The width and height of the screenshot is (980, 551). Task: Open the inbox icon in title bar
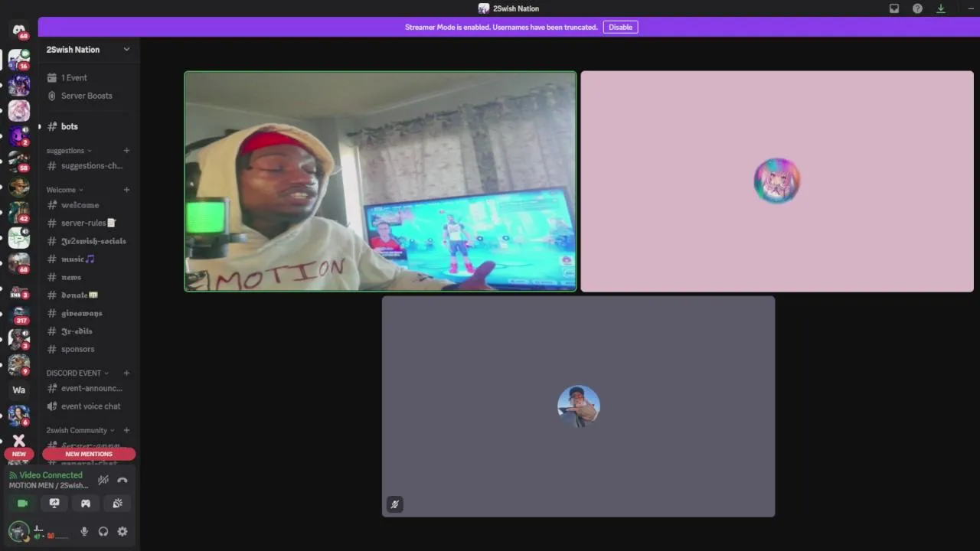893,8
